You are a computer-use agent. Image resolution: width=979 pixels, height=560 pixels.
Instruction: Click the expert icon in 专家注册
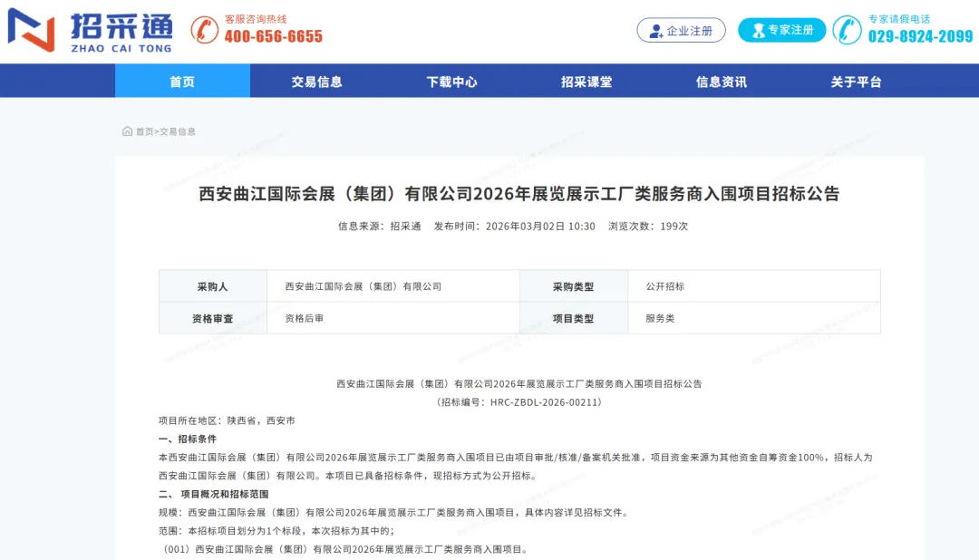pyautogui.click(x=759, y=31)
